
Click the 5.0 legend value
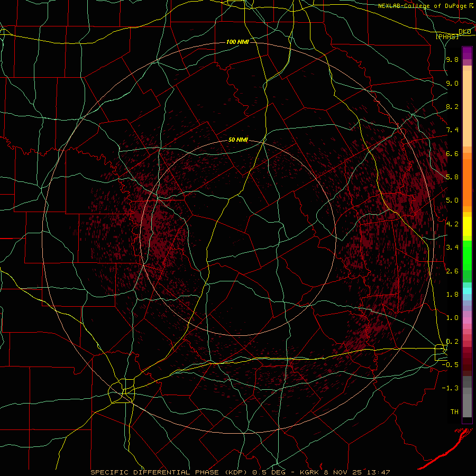452,200
